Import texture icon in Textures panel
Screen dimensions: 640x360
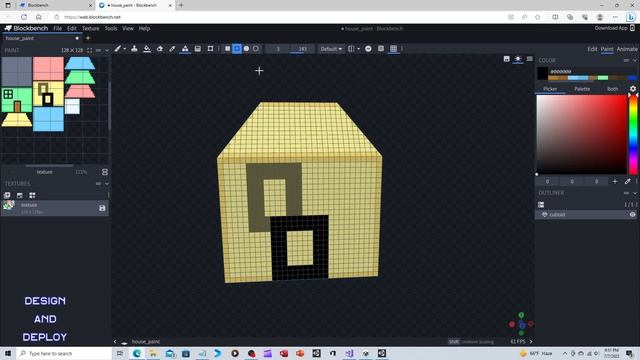point(7,195)
